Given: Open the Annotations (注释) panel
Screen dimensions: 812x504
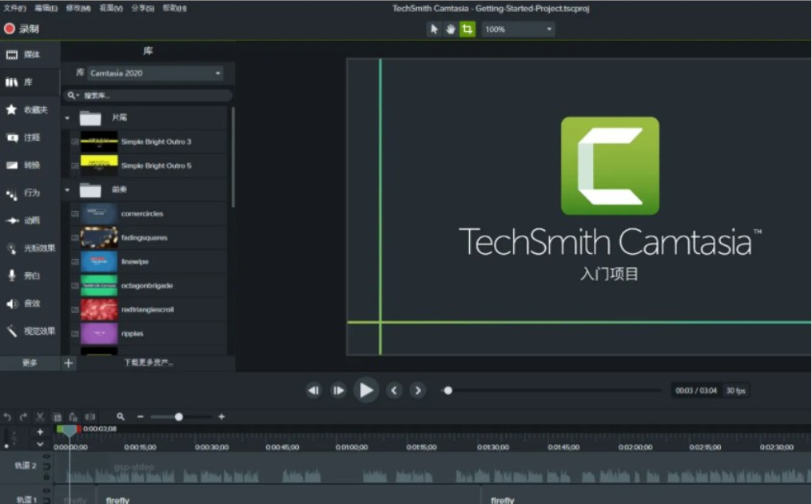Looking at the screenshot, I should [24, 137].
